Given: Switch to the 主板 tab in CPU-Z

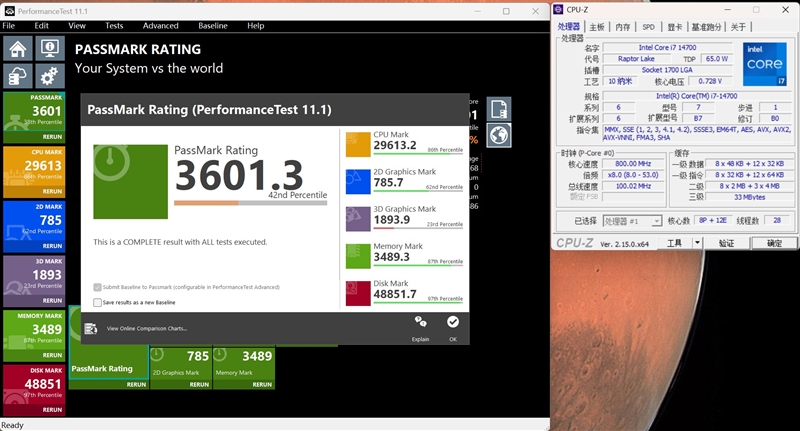Looking at the screenshot, I should [596, 27].
